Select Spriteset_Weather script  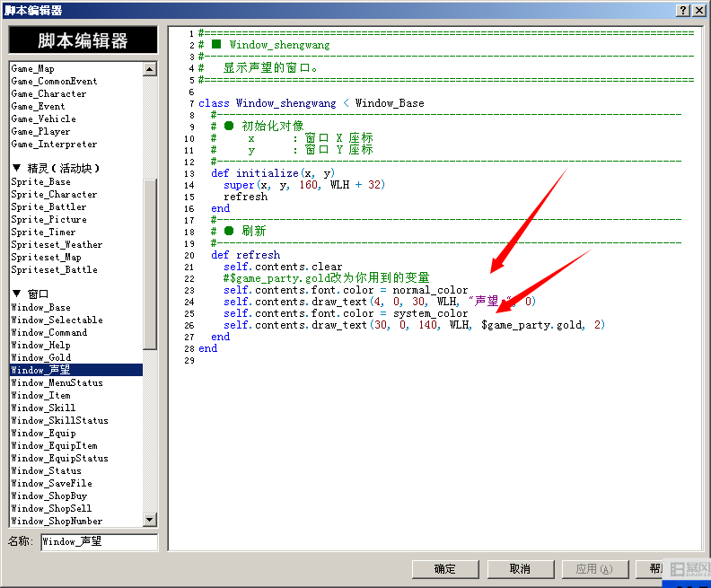(x=57, y=245)
